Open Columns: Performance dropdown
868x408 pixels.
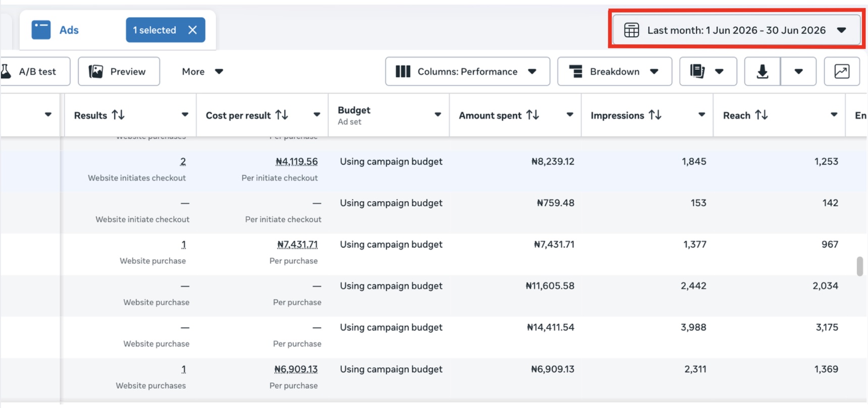click(467, 72)
